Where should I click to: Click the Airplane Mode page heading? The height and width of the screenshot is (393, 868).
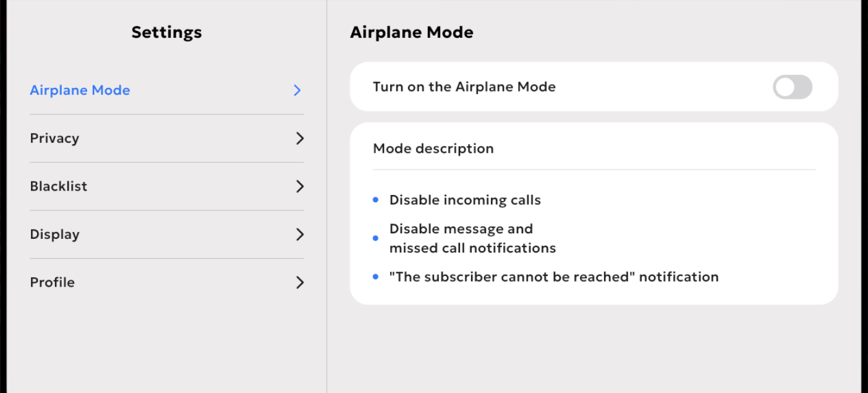412,33
